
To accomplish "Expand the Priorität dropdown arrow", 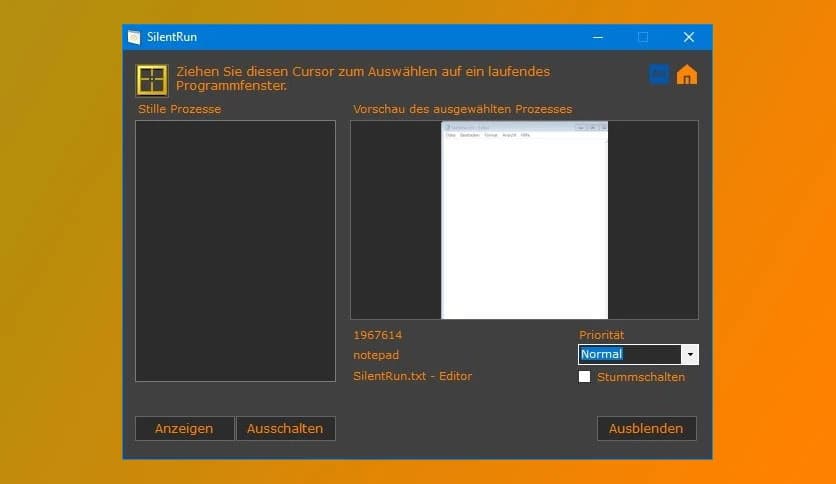I will pyautogui.click(x=690, y=354).
